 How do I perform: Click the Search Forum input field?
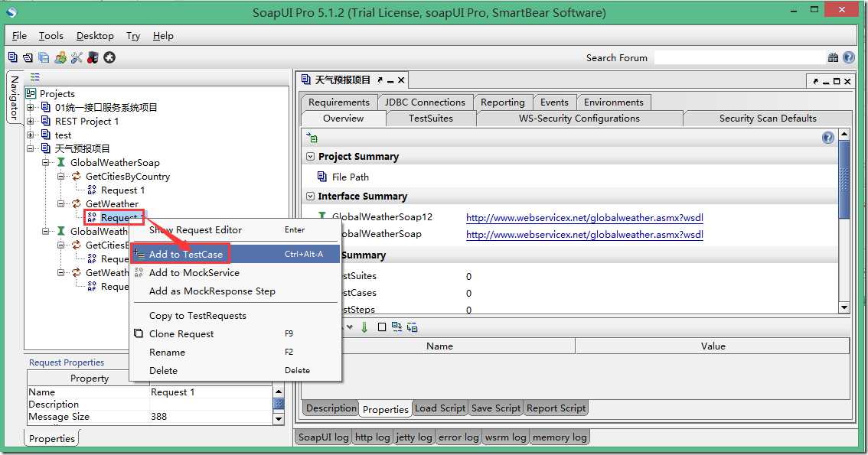point(739,57)
